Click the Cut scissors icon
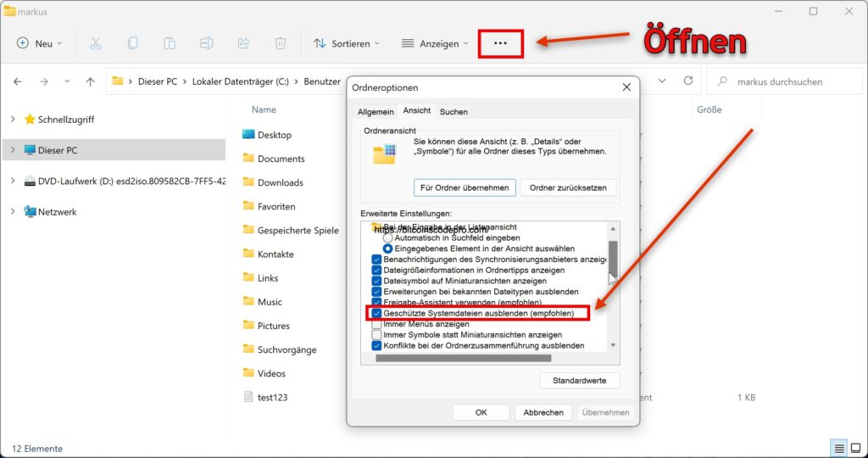Viewport: 868px width, 458px height. click(96, 43)
